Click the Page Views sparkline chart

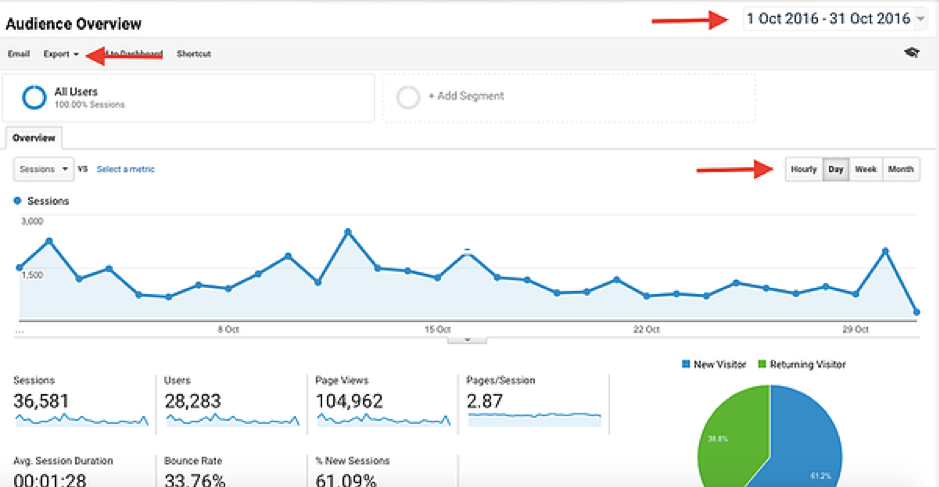(x=383, y=419)
